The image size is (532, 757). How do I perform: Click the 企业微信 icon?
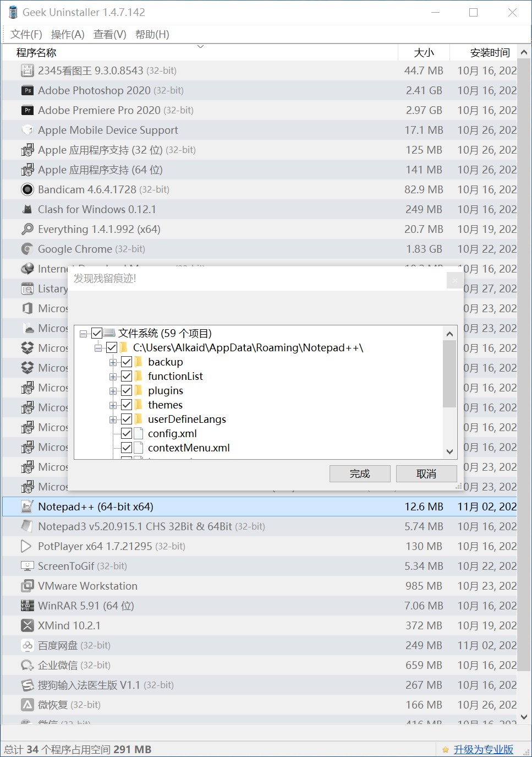[x=28, y=665]
